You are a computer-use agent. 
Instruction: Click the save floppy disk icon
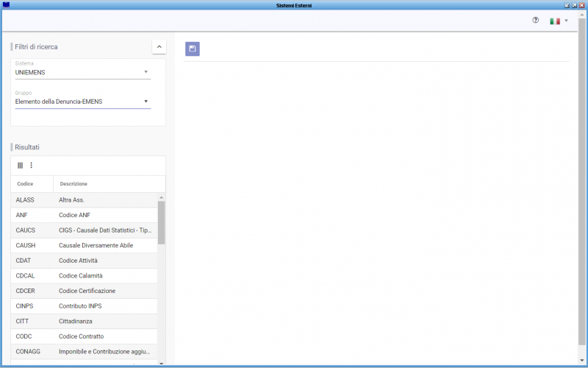[x=193, y=49]
